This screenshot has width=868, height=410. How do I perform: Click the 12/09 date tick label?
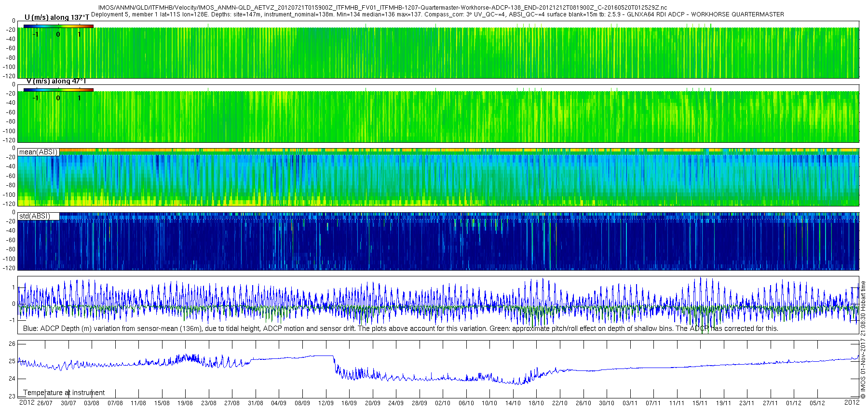pos(325,403)
